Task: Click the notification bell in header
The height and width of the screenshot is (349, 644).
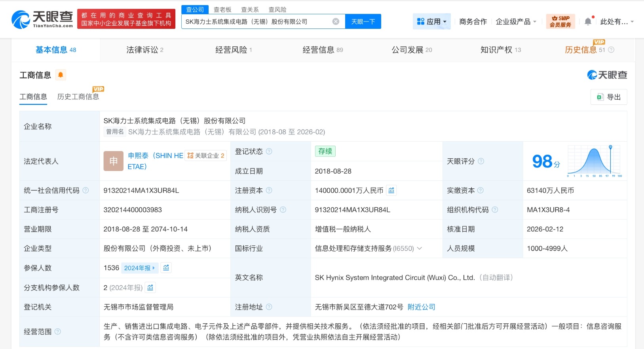Action: point(588,22)
